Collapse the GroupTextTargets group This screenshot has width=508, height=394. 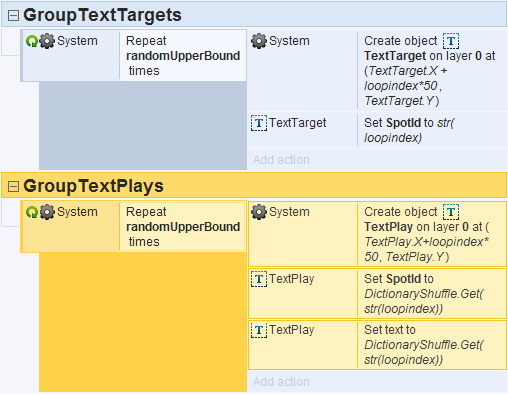pyautogui.click(x=13, y=15)
